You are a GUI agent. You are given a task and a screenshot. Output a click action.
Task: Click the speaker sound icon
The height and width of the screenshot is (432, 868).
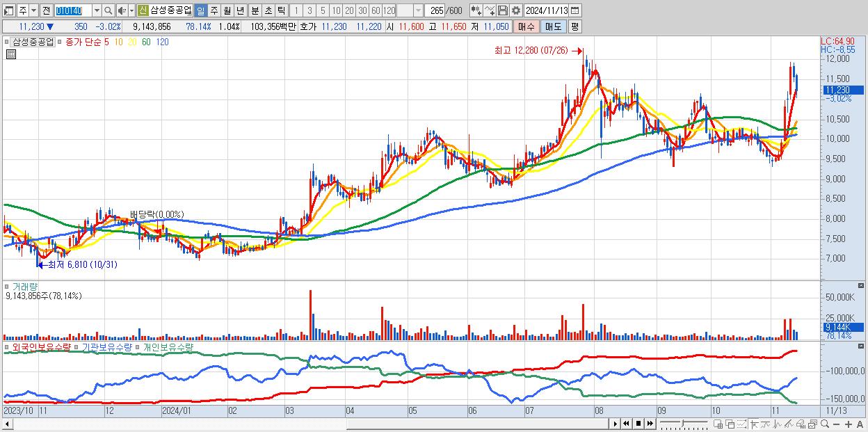122,10
